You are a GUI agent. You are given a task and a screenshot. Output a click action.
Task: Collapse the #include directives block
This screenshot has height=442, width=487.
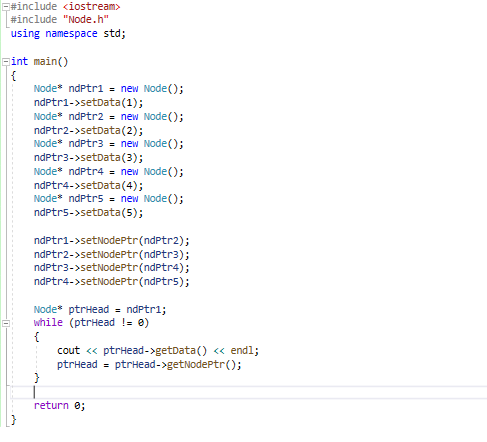click(6, 7)
